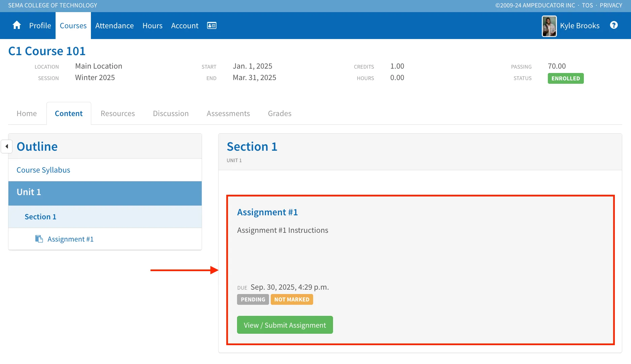Click the PENDING status label
The width and height of the screenshot is (631, 364).
tap(253, 299)
